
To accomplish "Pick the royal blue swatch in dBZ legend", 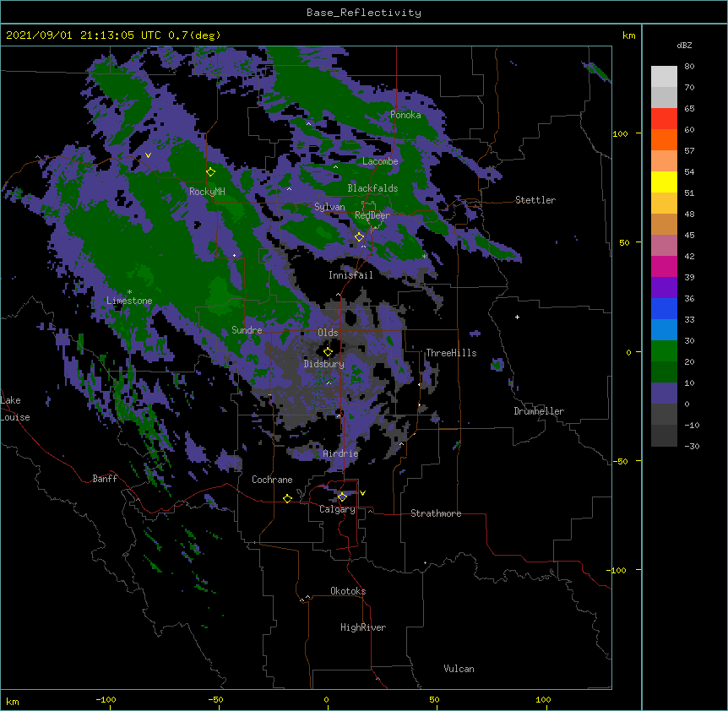I will point(664,308).
